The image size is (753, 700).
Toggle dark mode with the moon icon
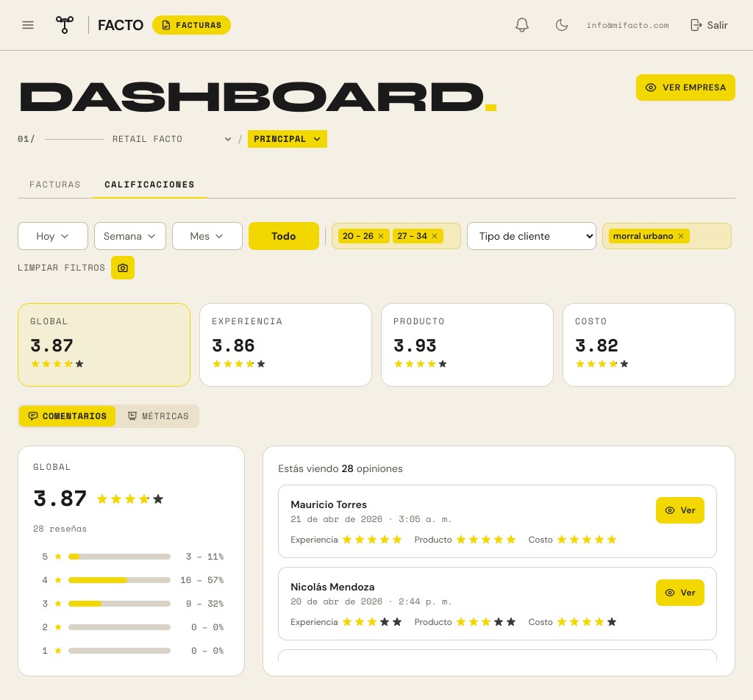[562, 24]
